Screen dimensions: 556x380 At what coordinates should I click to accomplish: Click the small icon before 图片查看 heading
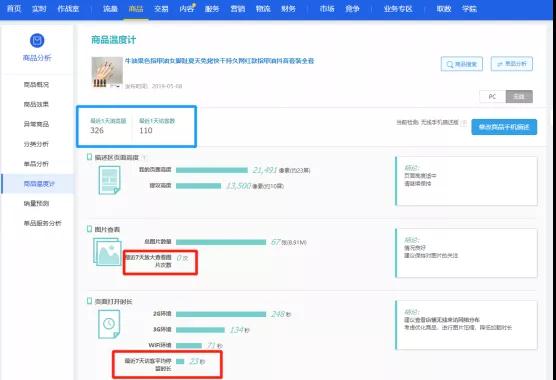(x=90, y=229)
